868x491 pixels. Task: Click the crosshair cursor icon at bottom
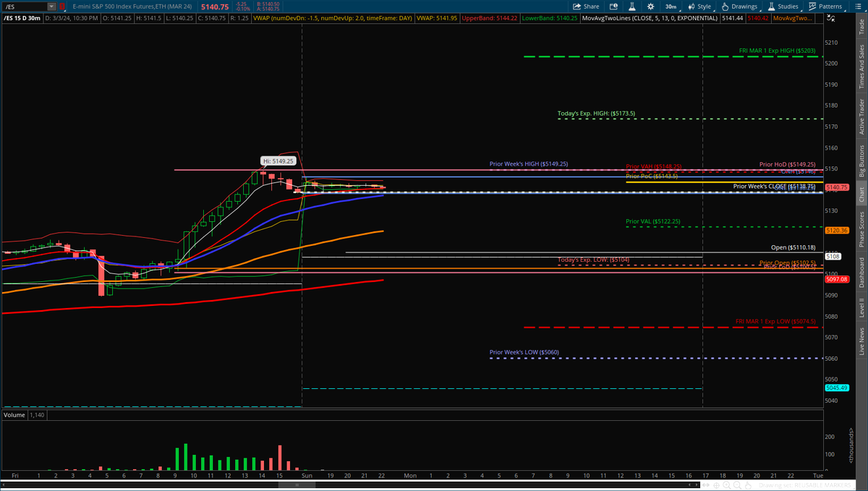(x=716, y=485)
